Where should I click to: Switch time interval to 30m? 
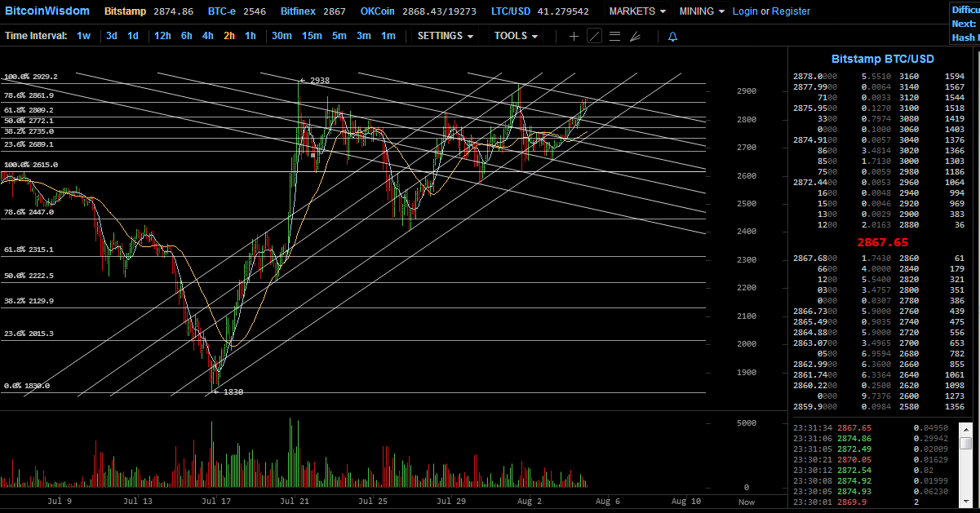282,36
